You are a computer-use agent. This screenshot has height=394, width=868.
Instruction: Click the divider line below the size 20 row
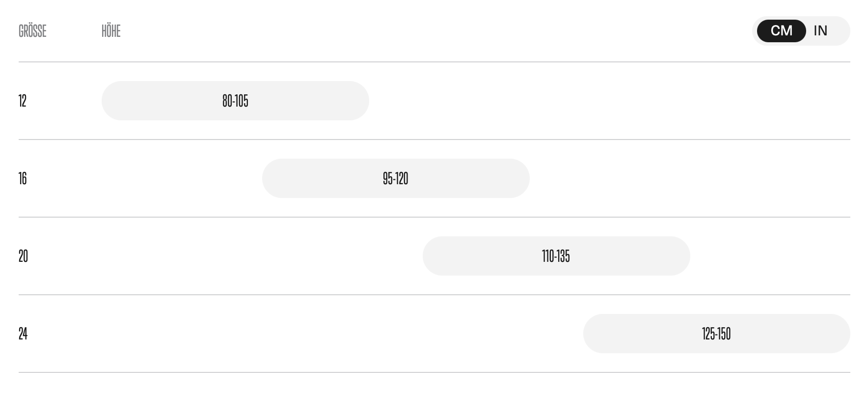pyautogui.click(x=434, y=295)
